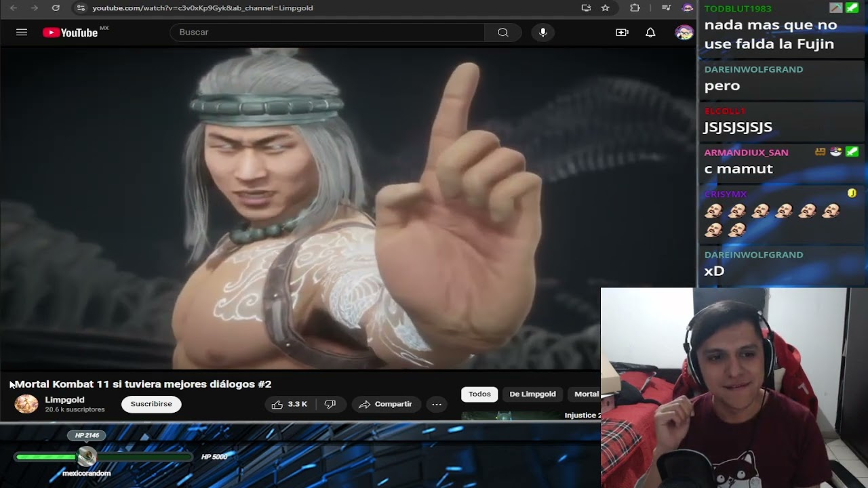Click the video title Mortal Kombat 11

coord(143,384)
